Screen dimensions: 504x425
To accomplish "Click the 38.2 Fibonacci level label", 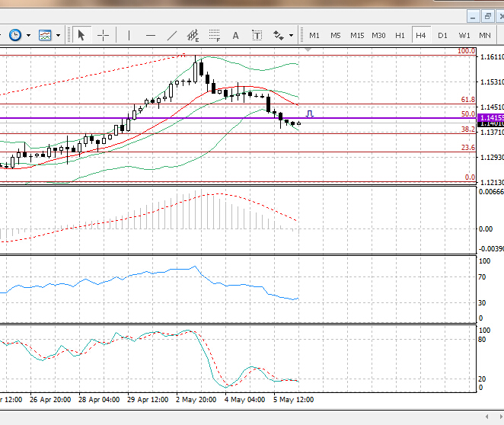I will pos(468,129).
